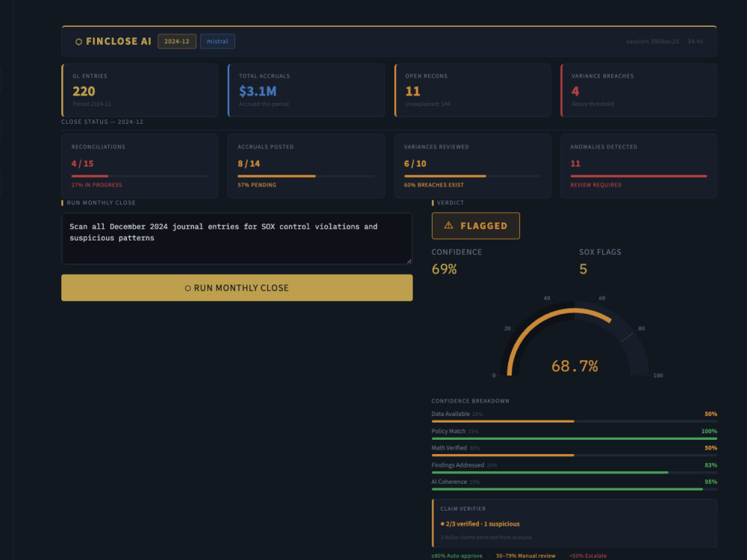Image resolution: width=747 pixels, height=560 pixels.
Task: Click the 68.7% confidence gauge
Action: [574, 339]
